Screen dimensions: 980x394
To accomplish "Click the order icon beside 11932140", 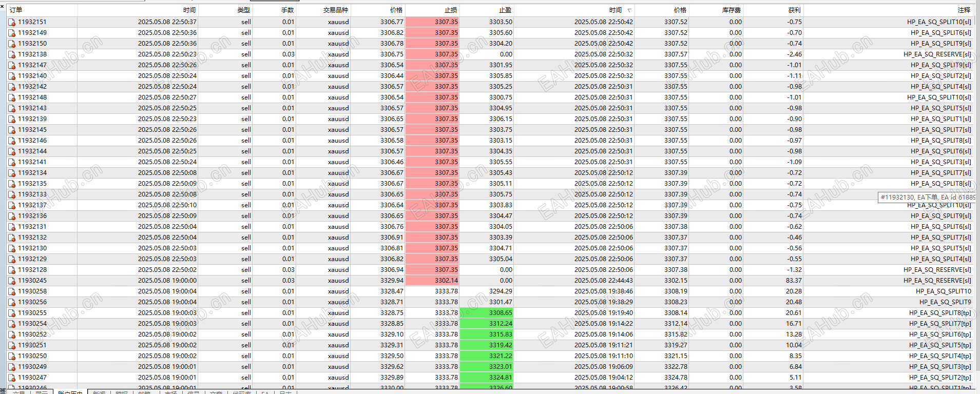I will point(12,76).
